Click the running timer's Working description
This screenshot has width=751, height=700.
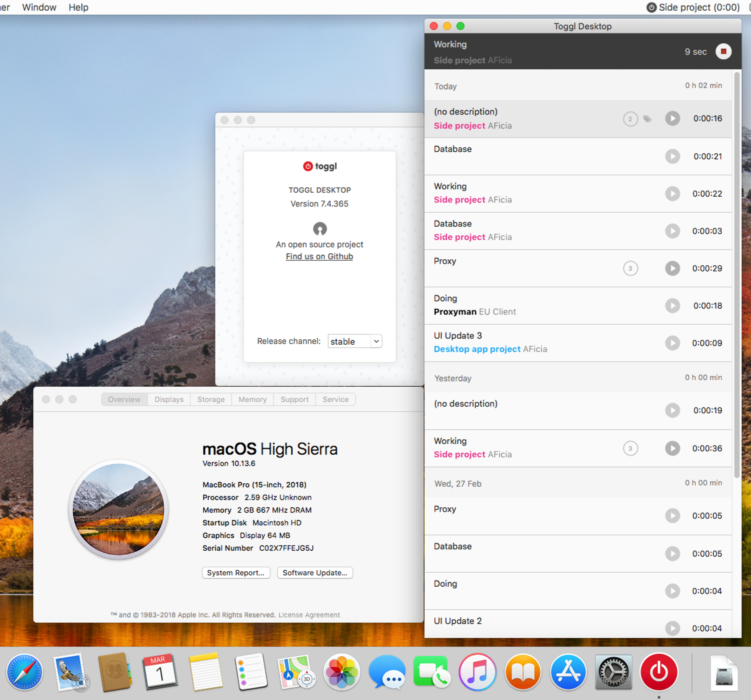pos(450,44)
